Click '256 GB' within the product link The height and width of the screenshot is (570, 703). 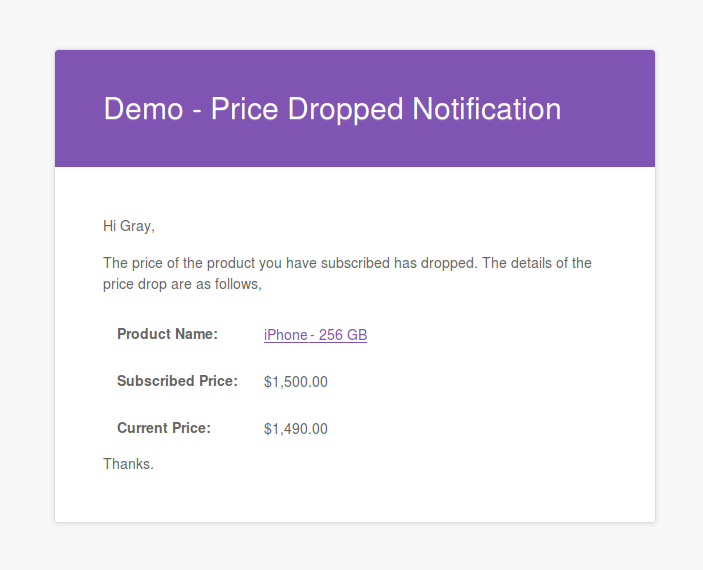[x=343, y=335]
